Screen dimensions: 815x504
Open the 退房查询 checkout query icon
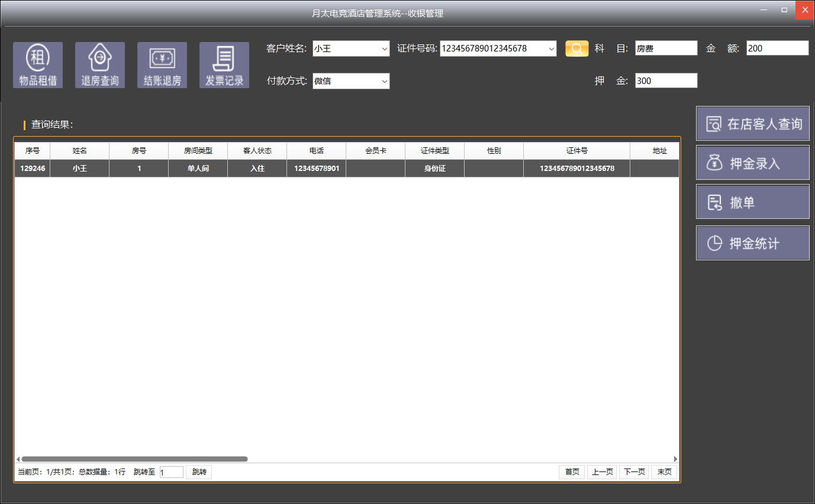(100, 65)
